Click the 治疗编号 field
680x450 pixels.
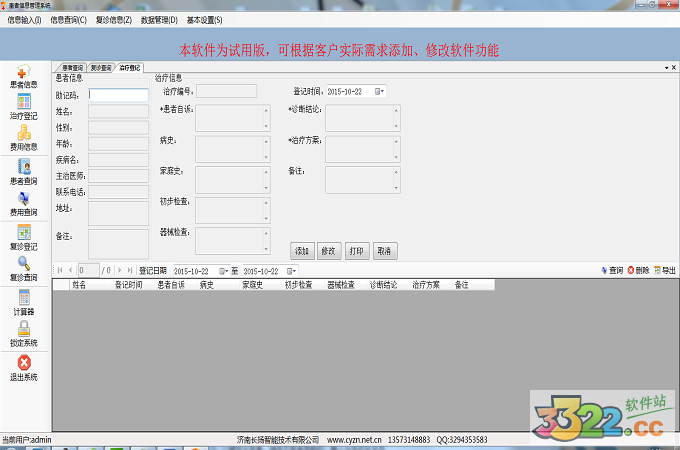coord(226,91)
